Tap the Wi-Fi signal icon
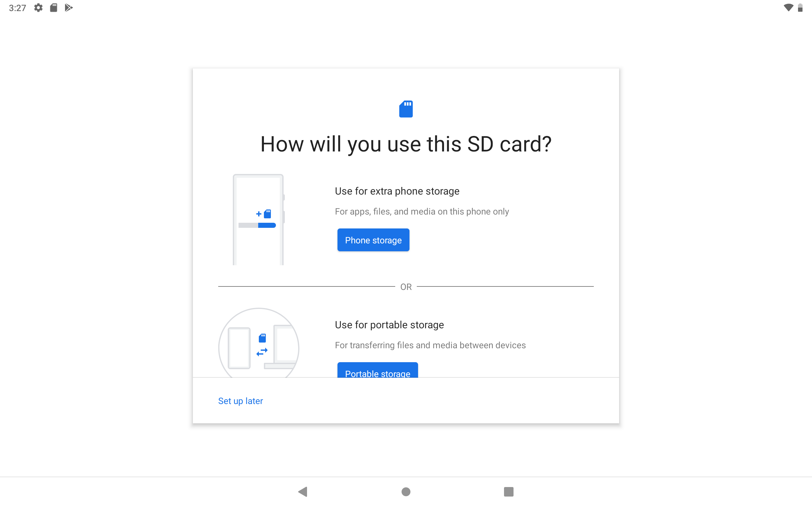812x507 pixels. (788, 8)
